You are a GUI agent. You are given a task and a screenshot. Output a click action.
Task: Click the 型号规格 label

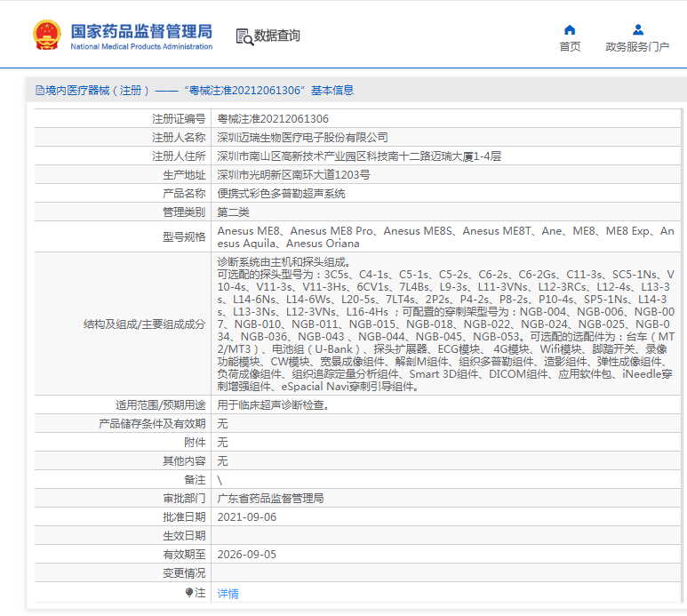pyautogui.click(x=184, y=237)
